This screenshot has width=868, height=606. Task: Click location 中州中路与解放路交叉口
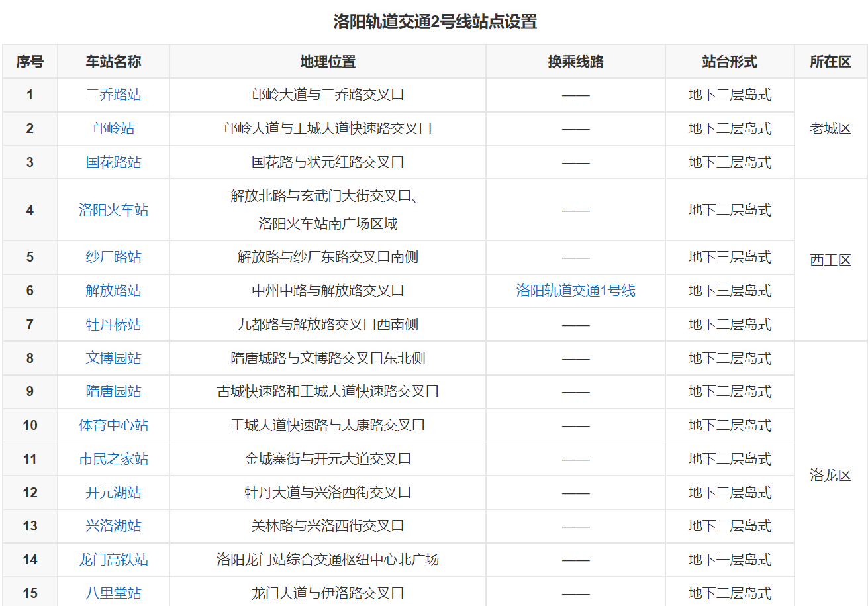pos(328,291)
